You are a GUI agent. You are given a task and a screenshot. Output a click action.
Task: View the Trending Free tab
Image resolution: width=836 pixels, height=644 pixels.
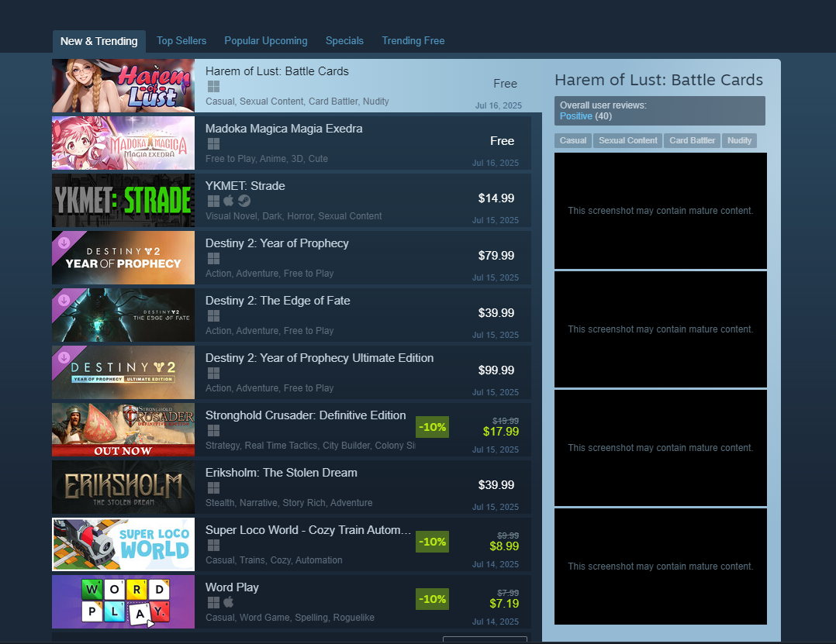click(x=413, y=40)
